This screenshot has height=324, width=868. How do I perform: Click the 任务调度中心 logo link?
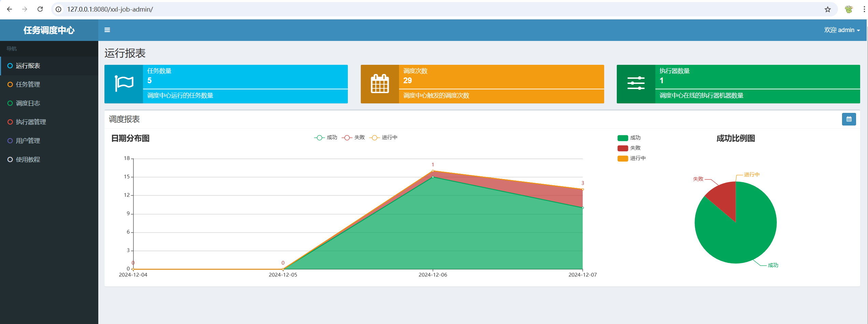point(49,30)
